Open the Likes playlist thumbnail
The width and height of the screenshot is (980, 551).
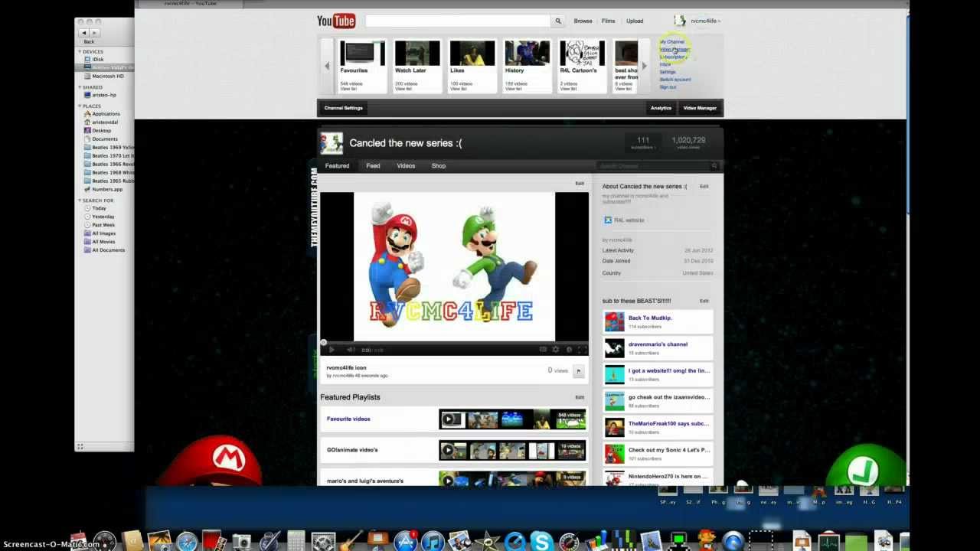[x=472, y=53]
